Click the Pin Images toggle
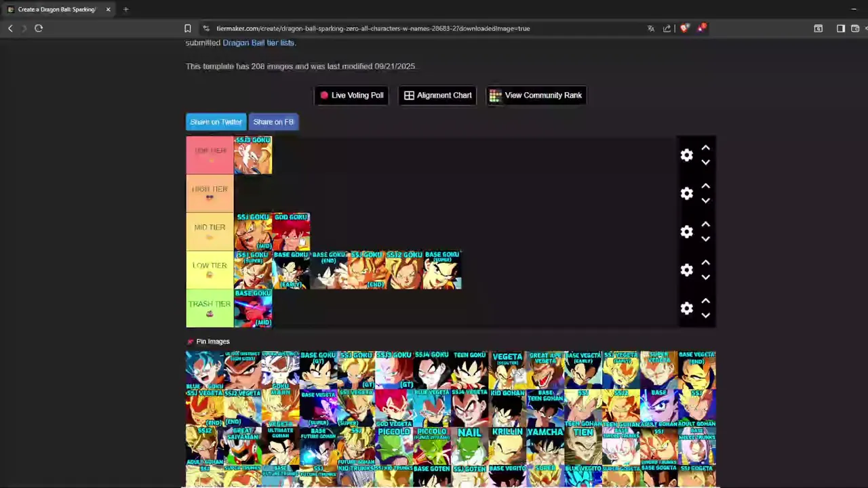868x488 pixels. 209,342
